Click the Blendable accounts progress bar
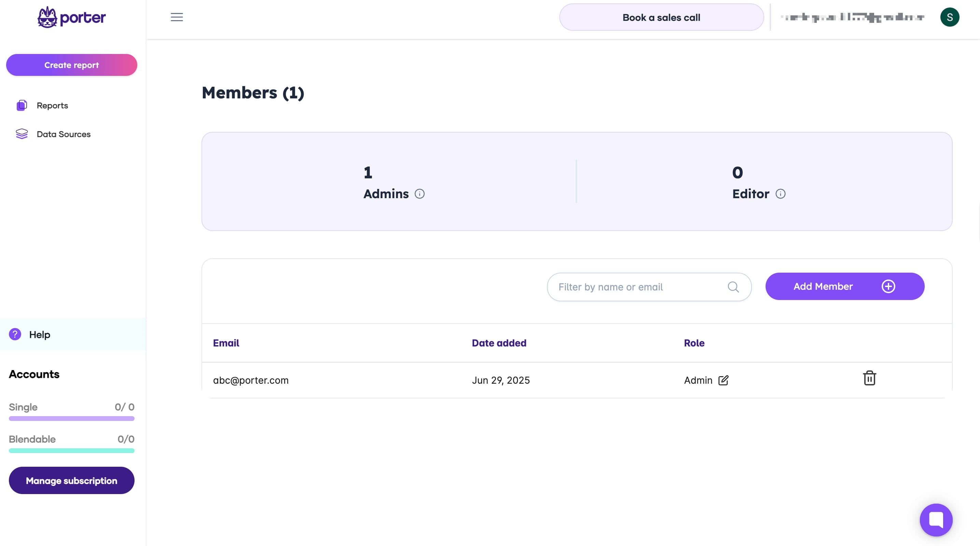980x546 pixels. pyautogui.click(x=71, y=450)
